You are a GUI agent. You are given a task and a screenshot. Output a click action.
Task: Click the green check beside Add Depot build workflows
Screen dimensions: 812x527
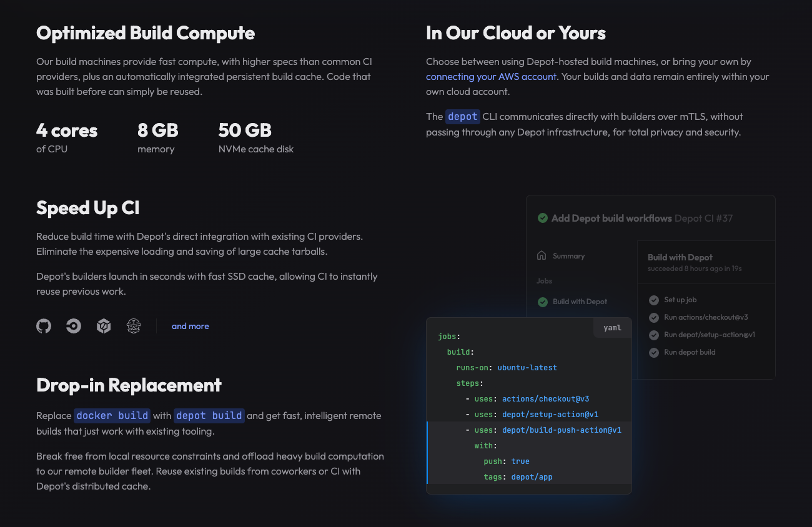pyautogui.click(x=543, y=219)
